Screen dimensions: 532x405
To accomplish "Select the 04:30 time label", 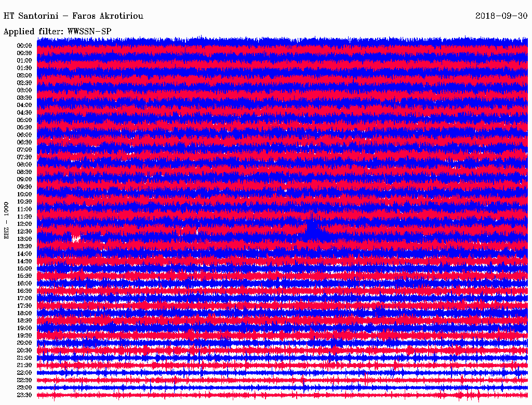I will tap(24, 112).
